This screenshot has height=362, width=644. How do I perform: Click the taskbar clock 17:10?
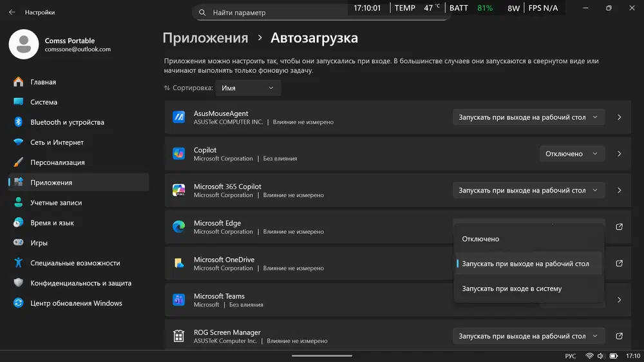coord(633,356)
